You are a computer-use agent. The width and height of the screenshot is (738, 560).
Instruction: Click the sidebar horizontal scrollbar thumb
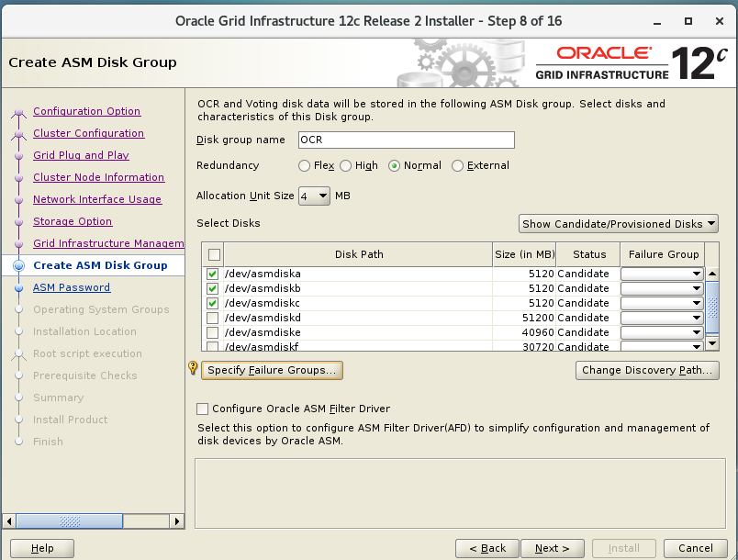coord(70,521)
